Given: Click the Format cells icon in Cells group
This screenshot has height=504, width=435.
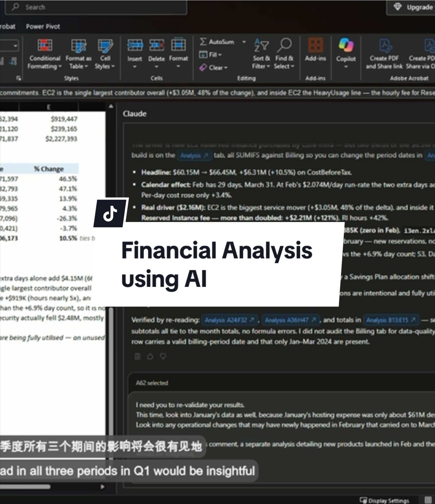Looking at the screenshot, I should [178, 45].
